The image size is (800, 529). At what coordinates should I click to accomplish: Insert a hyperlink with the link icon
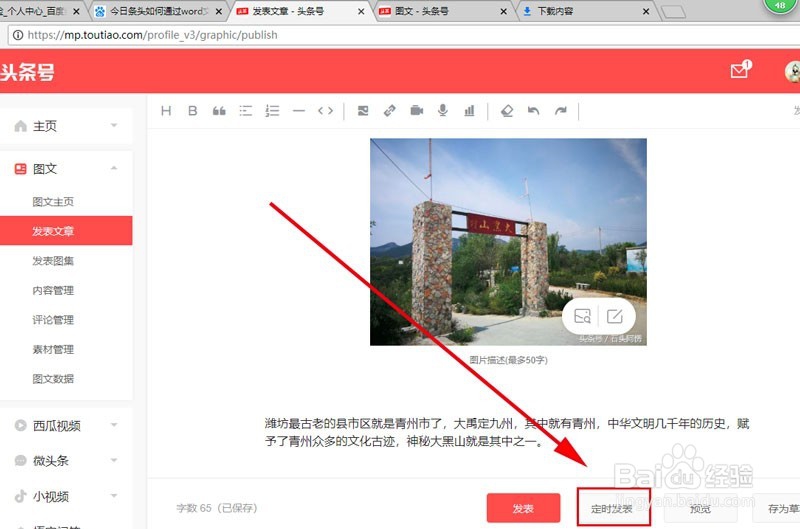pos(389,111)
